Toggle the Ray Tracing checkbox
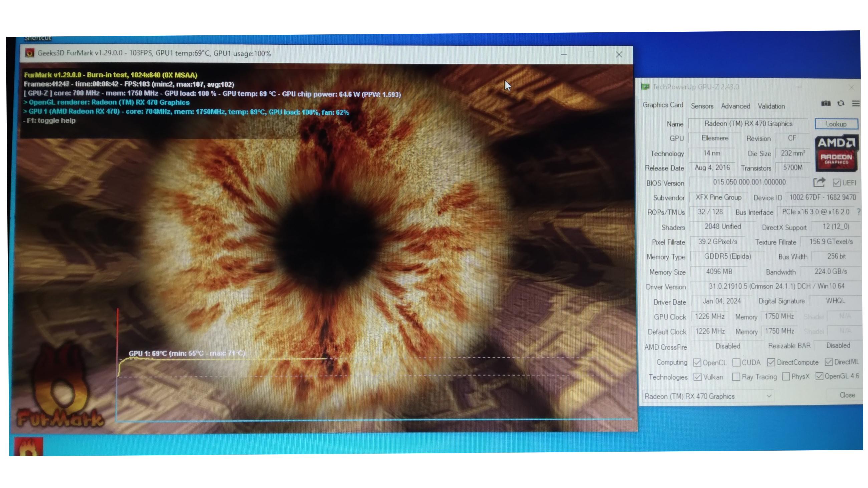This screenshot has width=868, height=488. click(x=736, y=377)
